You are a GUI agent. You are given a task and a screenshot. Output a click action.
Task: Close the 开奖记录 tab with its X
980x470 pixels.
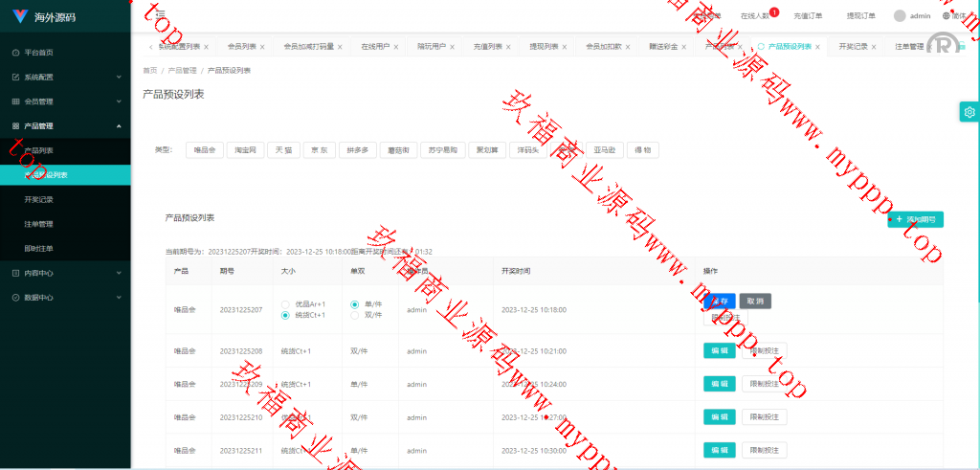coord(876,46)
